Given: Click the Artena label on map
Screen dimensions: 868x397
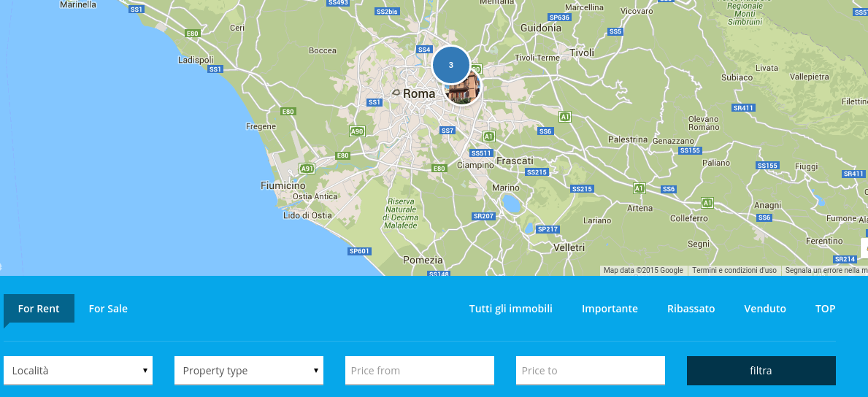Looking at the screenshot, I should point(640,208).
